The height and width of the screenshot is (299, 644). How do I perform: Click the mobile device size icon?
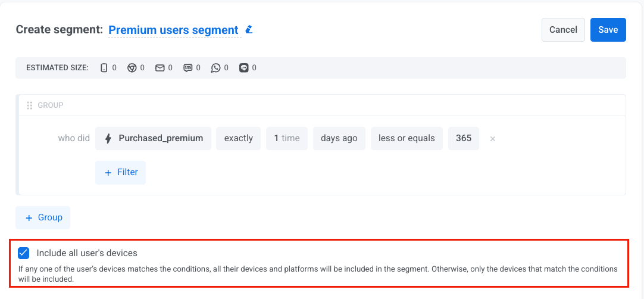pos(104,68)
